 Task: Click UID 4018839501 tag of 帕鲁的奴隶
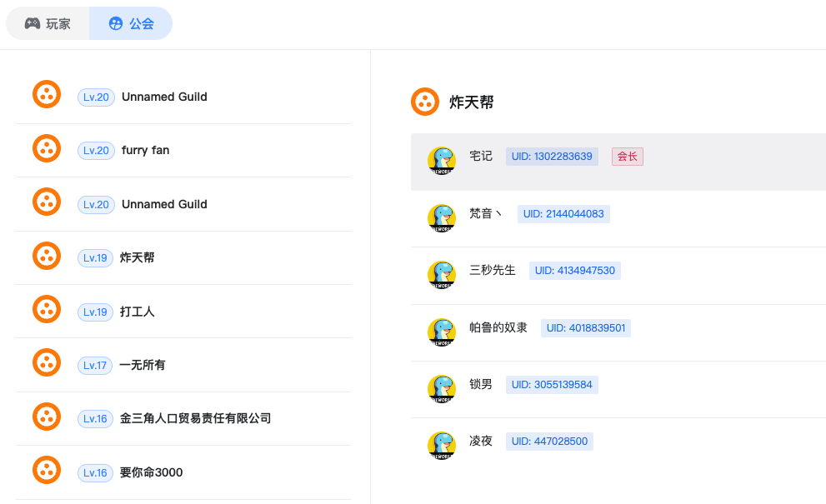[586, 328]
